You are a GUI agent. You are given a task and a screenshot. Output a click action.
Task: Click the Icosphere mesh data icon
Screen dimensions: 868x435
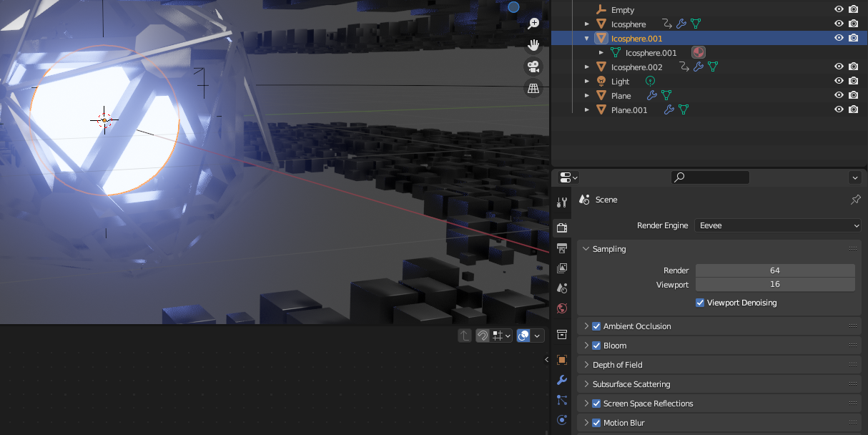click(x=695, y=24)
